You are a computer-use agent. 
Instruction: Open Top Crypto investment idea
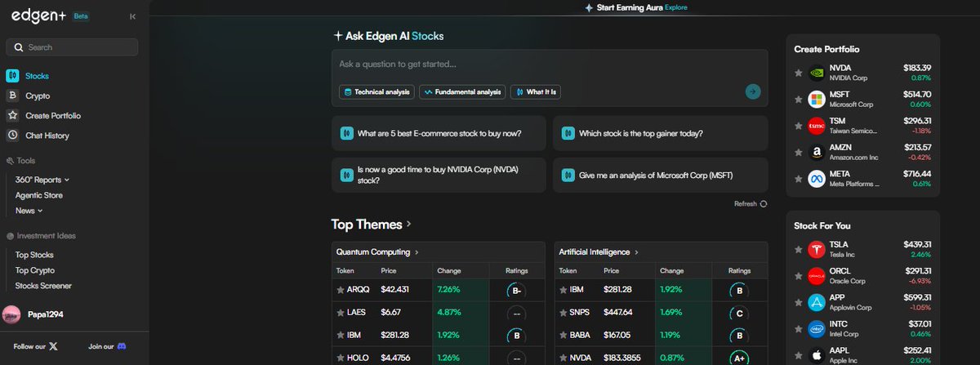35,270
